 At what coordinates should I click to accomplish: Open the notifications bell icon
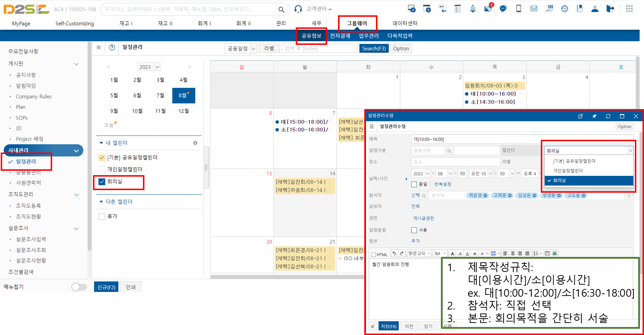(473, 9)
